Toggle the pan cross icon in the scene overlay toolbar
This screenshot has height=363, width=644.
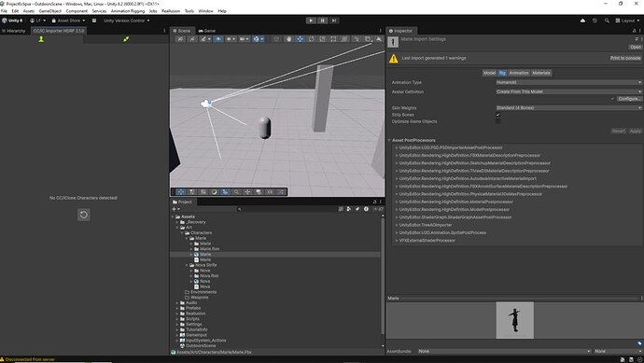click(247, 192)
